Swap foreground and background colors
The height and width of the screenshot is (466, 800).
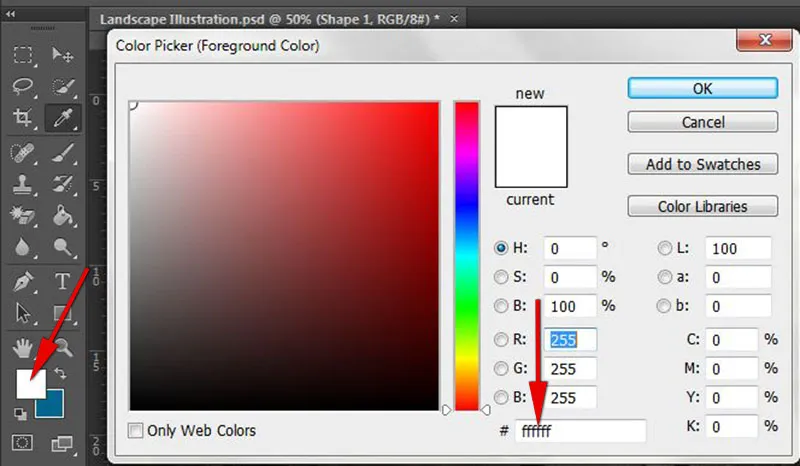60,373
